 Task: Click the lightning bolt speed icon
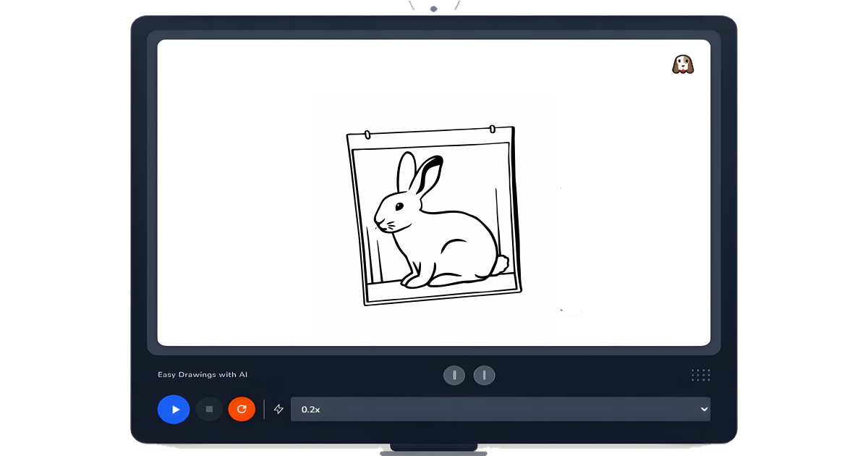coord(279,409)
